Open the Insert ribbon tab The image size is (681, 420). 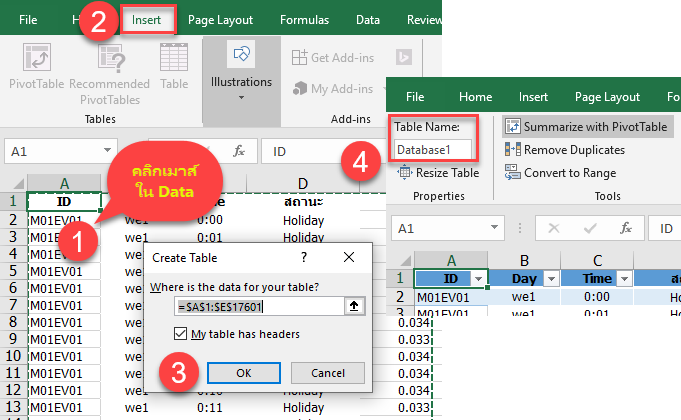[x=148, y=19]
